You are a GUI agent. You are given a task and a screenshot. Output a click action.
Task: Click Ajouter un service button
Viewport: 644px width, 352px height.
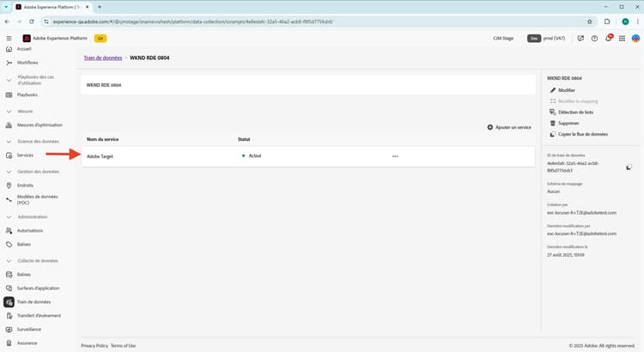coord(509,127)
